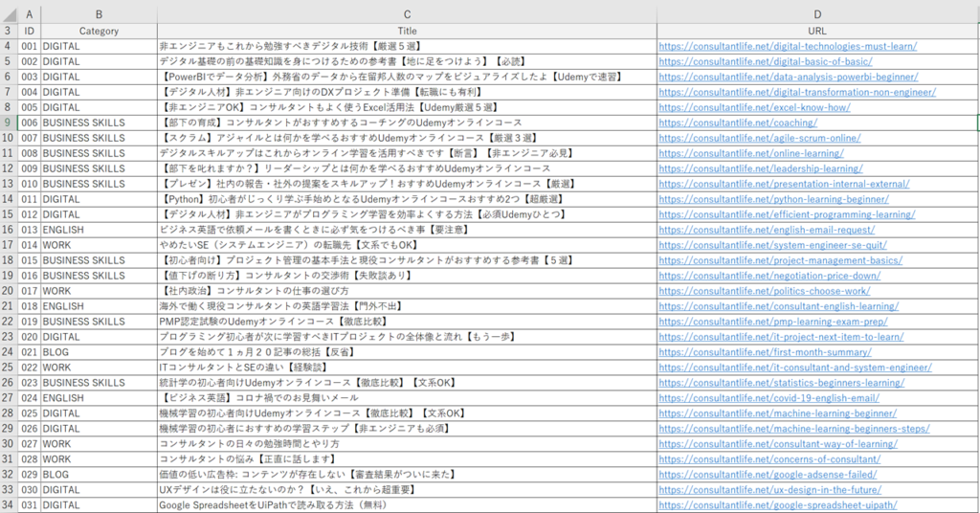This screenshot has width=980, height=513.
Task: Click the URL header cell
Action: click(817, 31)
